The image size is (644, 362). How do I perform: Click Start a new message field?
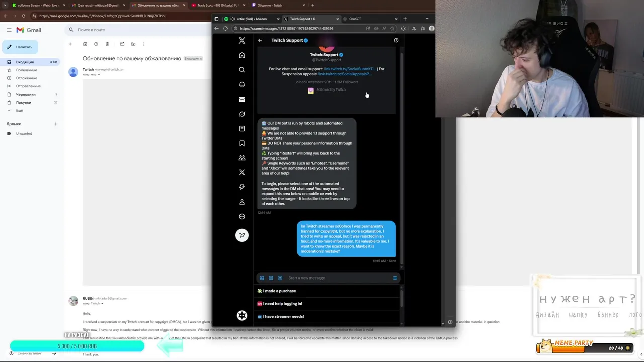tap(340, 278)
